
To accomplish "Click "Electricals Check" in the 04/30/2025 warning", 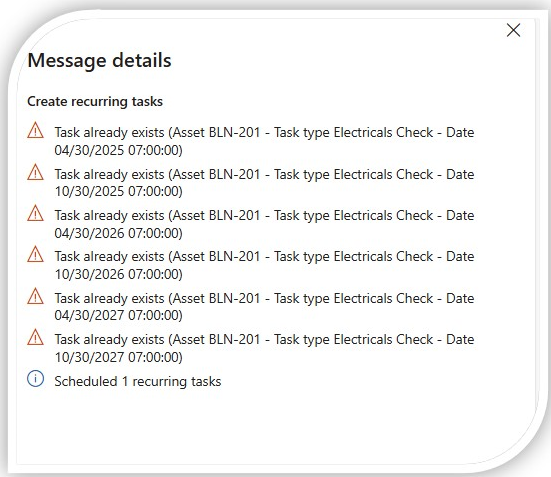I will (383, 133).
